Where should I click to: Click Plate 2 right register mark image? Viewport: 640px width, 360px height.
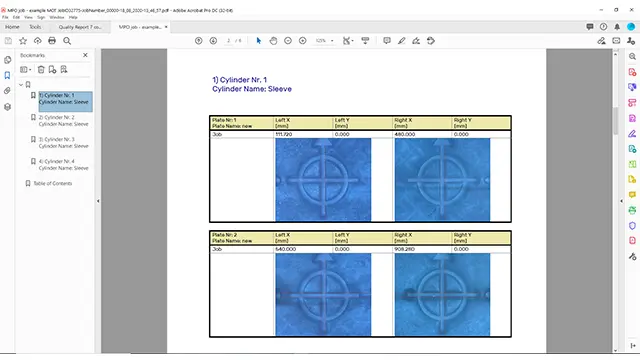coord(442,295)
